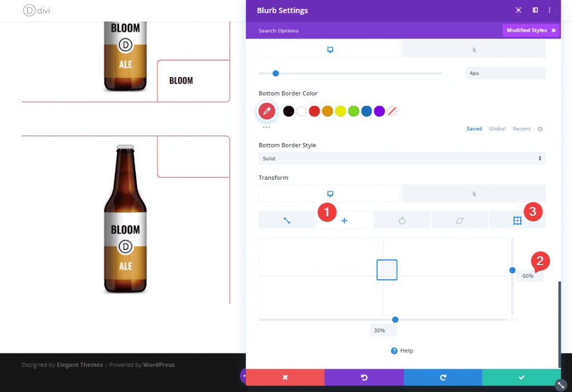Select the Transform Translate icon tab
572x392 pixels.
[344, 220]
